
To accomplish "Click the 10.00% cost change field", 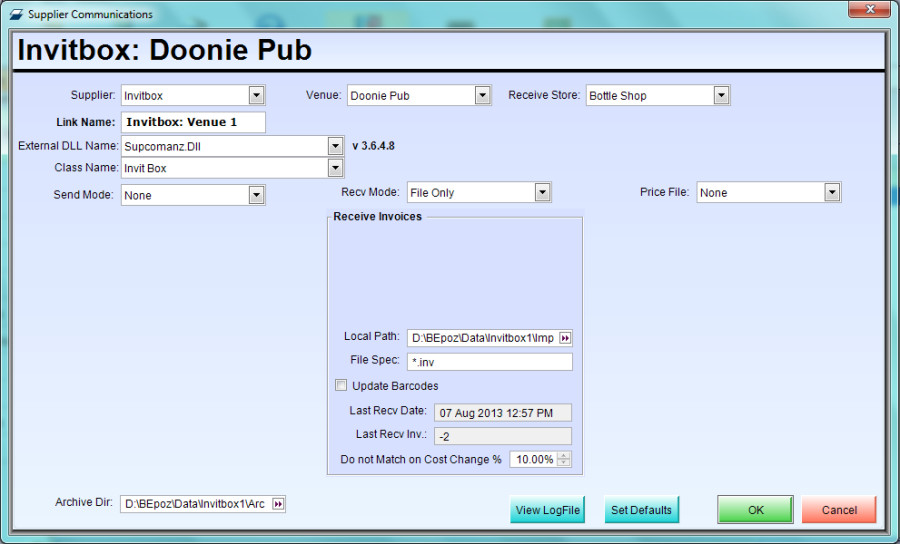I will (x=534, y=459).
